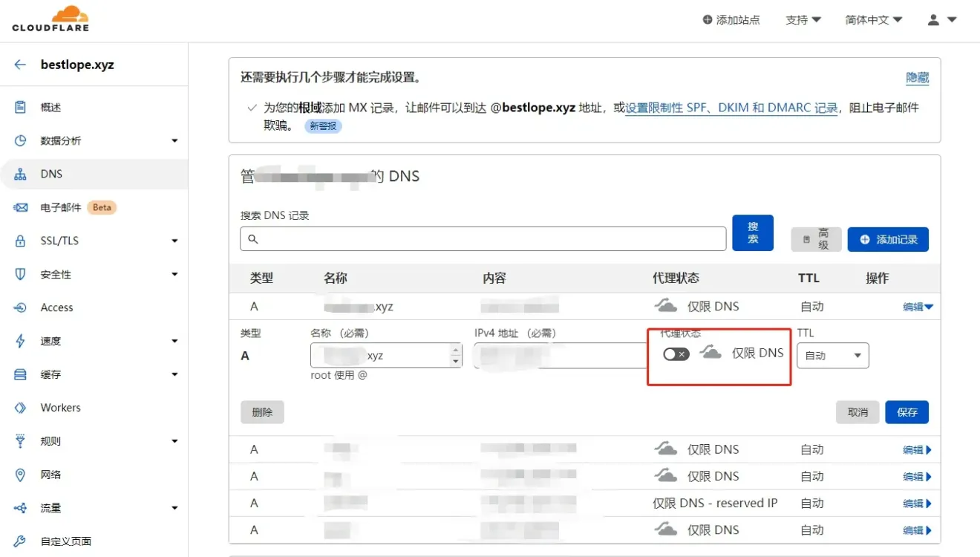
Task: Click the Access sidebar icon
Action: (x=21, y=307)
